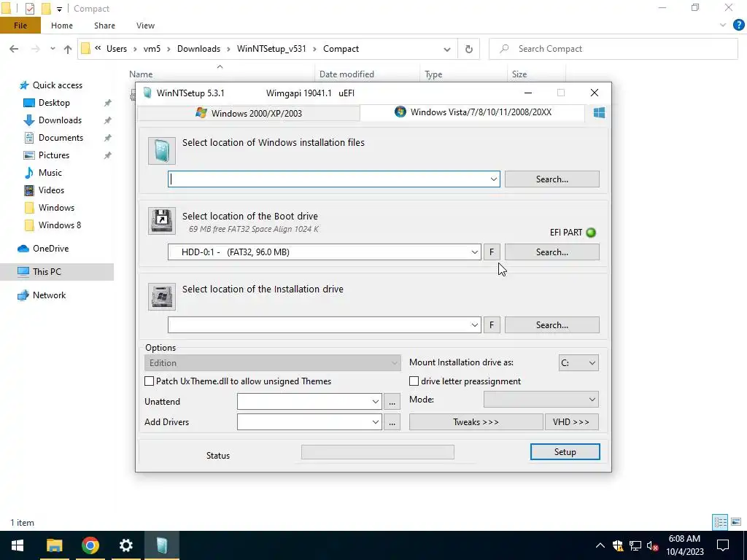Enable Patch UxTheme.dll checkbox

click(149, 381)
